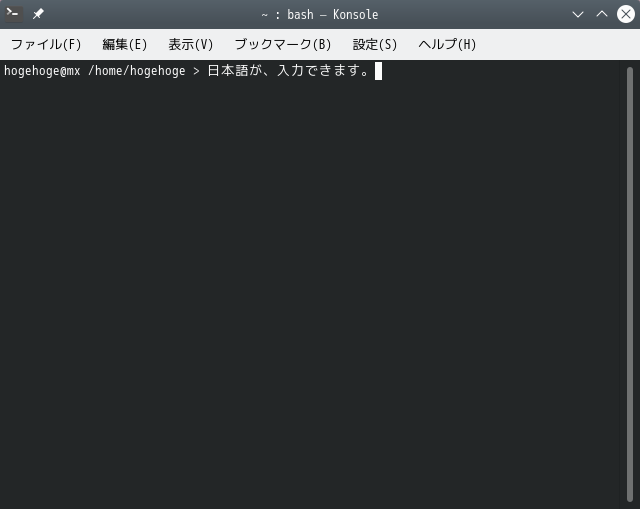The height and width of the screenshot is (509, 640).
Task: Click the prompt text hogehoge@mx
Action: pyautogui.click(x=42, y=71)
